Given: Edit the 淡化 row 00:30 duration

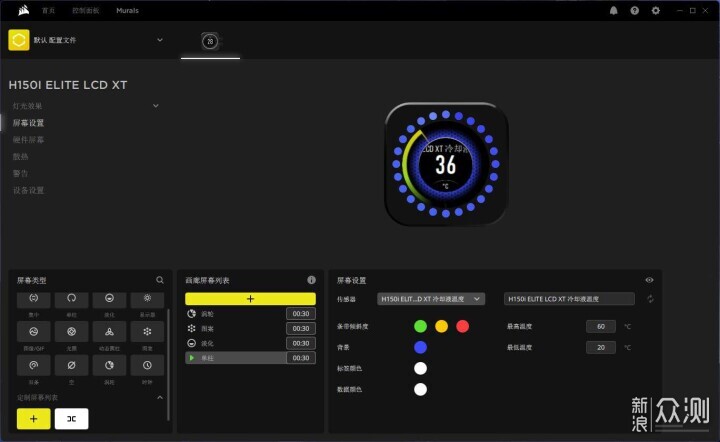Looking at the screenshot, I should (301, 343).
